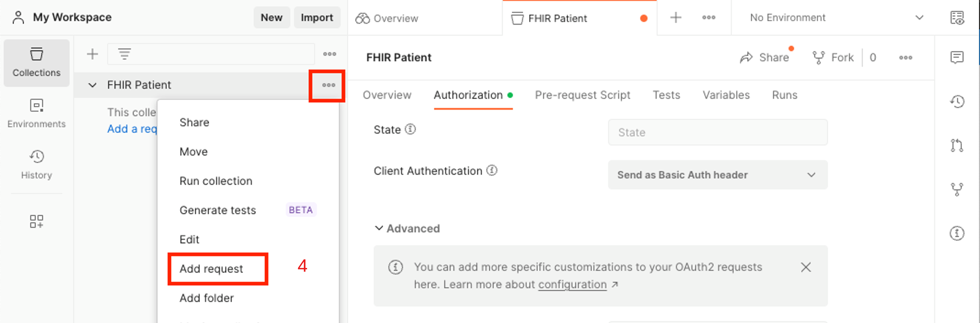Click the three-dot menu on FHIR Patient collection

click(328, 85)
